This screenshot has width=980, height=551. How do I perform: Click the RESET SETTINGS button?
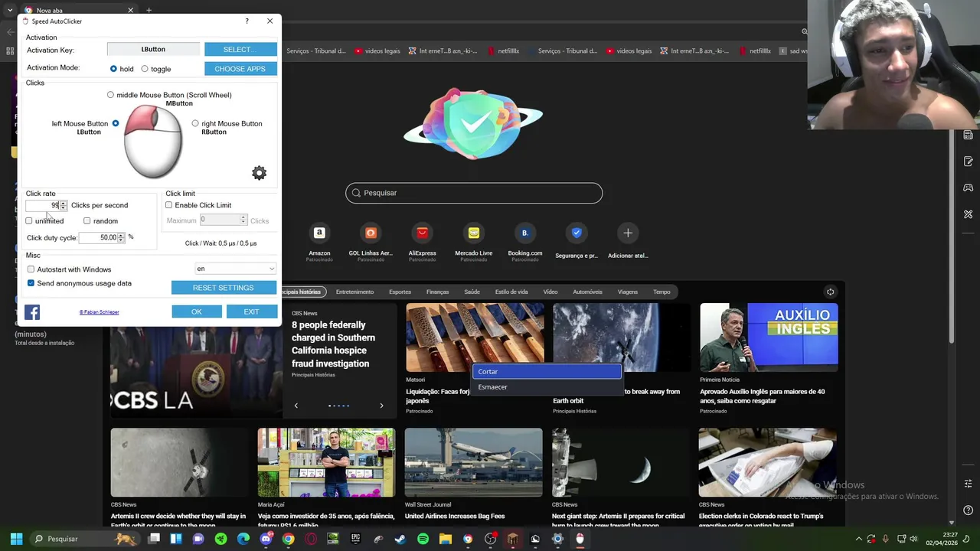224,288
